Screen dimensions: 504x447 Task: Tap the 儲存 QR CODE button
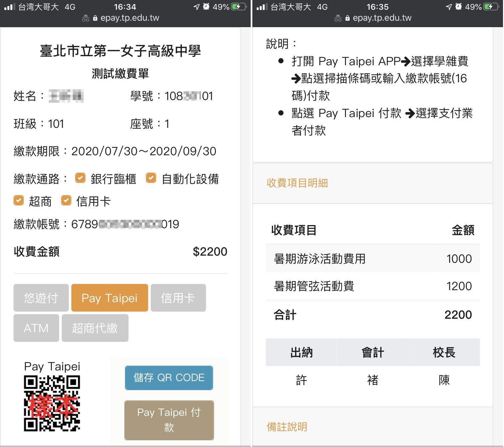click(x=169, y=378)
